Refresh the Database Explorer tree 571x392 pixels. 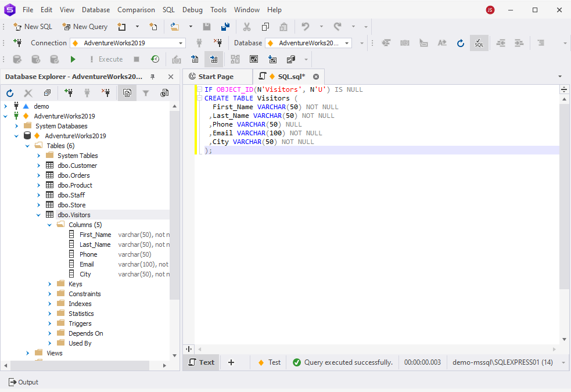coord(9,93)
